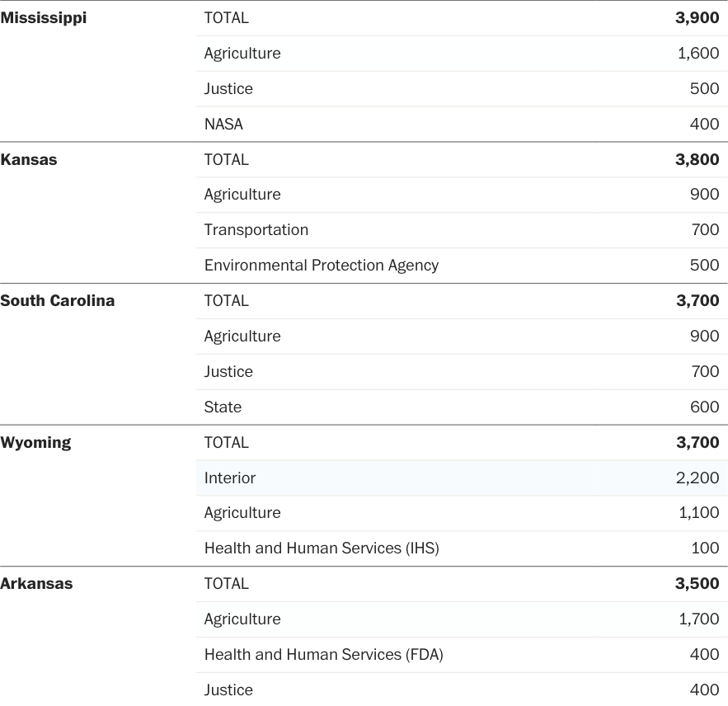The height and width of the screenshot is (706, 728).
Task: Click South Carolina's State department row
Action: tap(223, 407)
